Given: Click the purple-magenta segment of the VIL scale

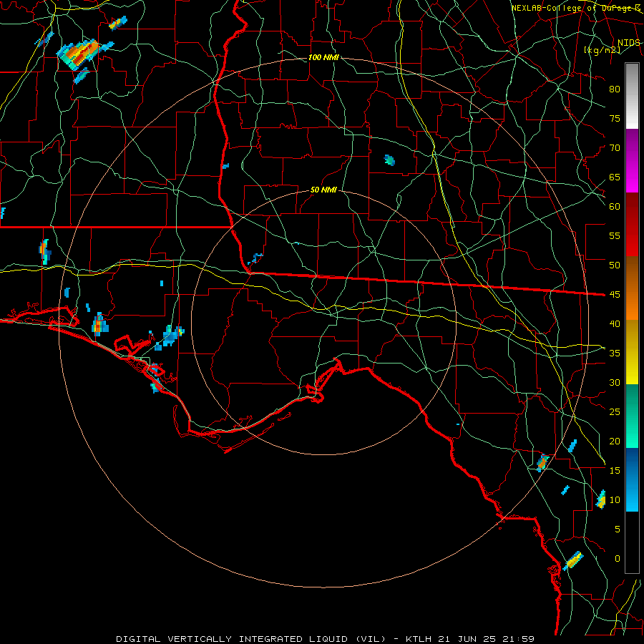Looking at the screenshot, I should [632, 160].
